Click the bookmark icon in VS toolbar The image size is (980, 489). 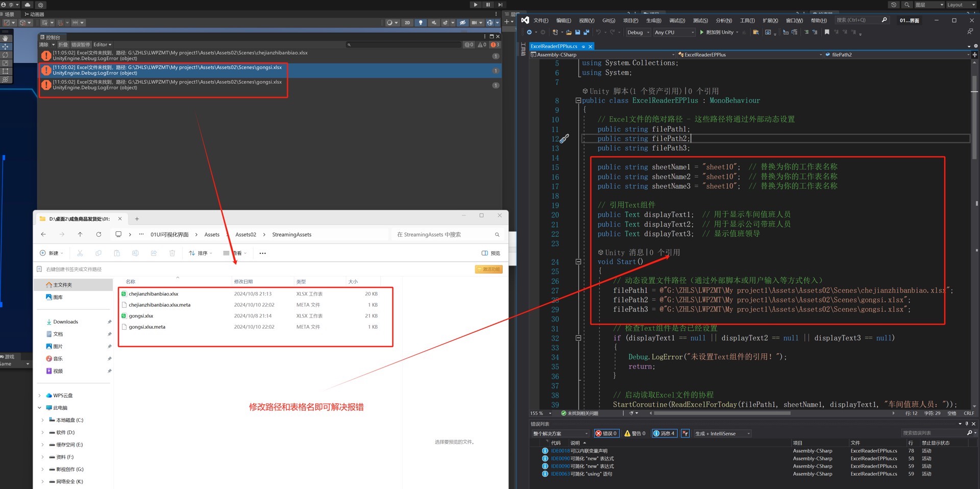(827, 32)
